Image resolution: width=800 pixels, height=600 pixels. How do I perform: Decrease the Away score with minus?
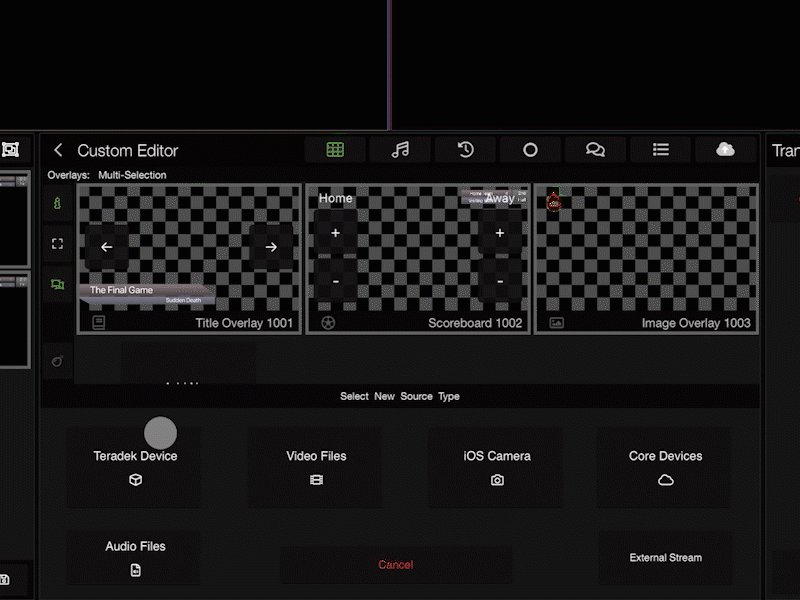pos(500,281)
